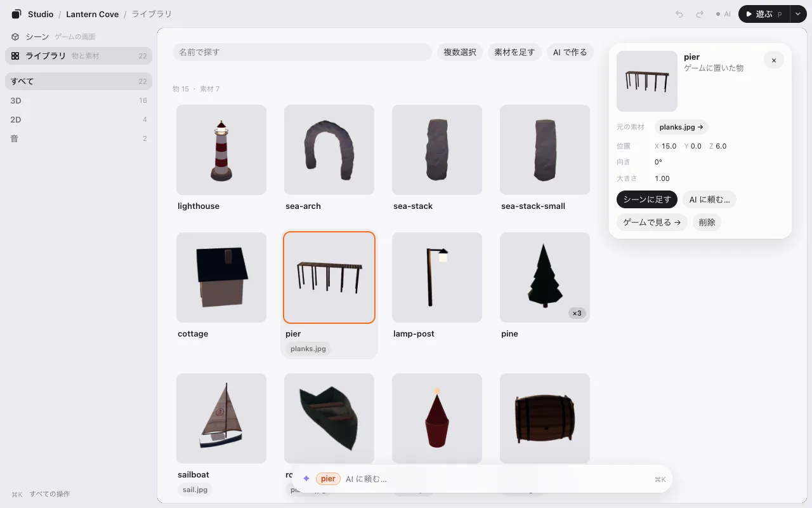Click the AI status indicator in top bar
This screenshot has width=812, height=508.
pyautogui.click(x=723, y=14)
